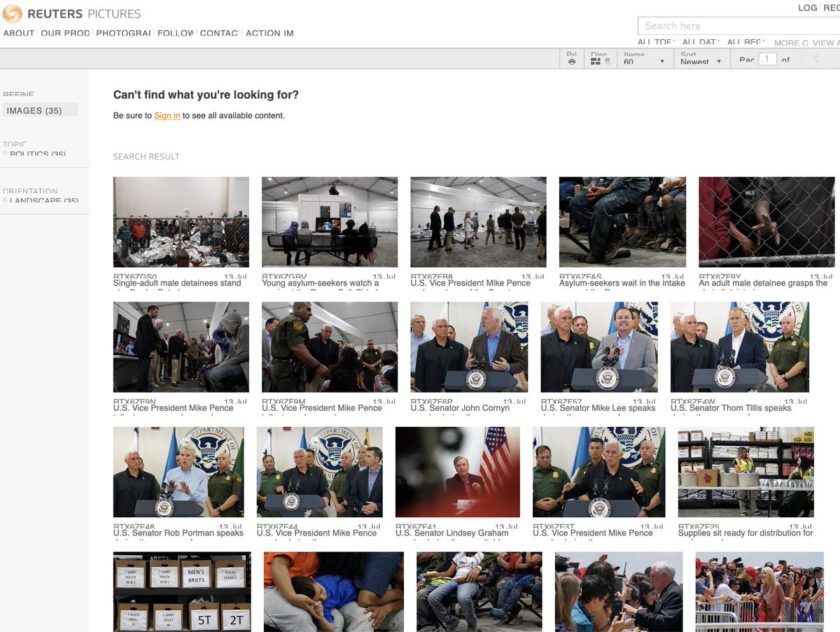Screen dimensions: 840x632
Task: Open thumbnail of people in red hats at barrier
Action: click(759, 592)
